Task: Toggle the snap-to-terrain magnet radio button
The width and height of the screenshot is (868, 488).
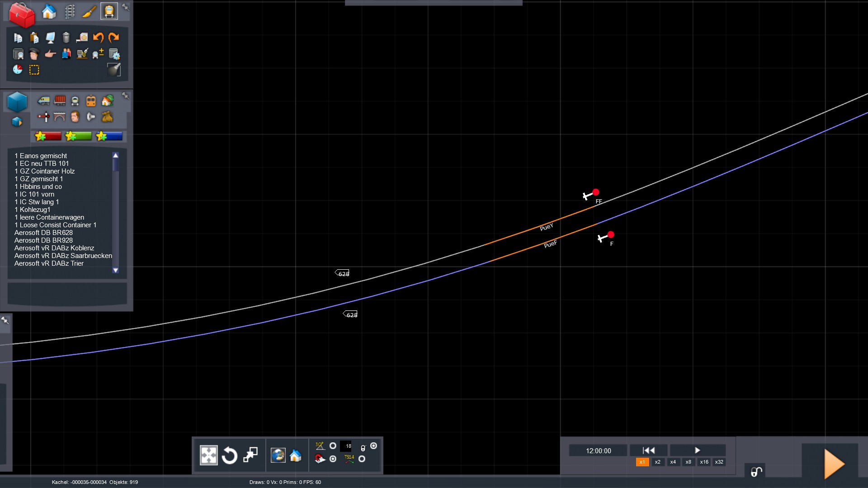Action: (x=333, y=459)
